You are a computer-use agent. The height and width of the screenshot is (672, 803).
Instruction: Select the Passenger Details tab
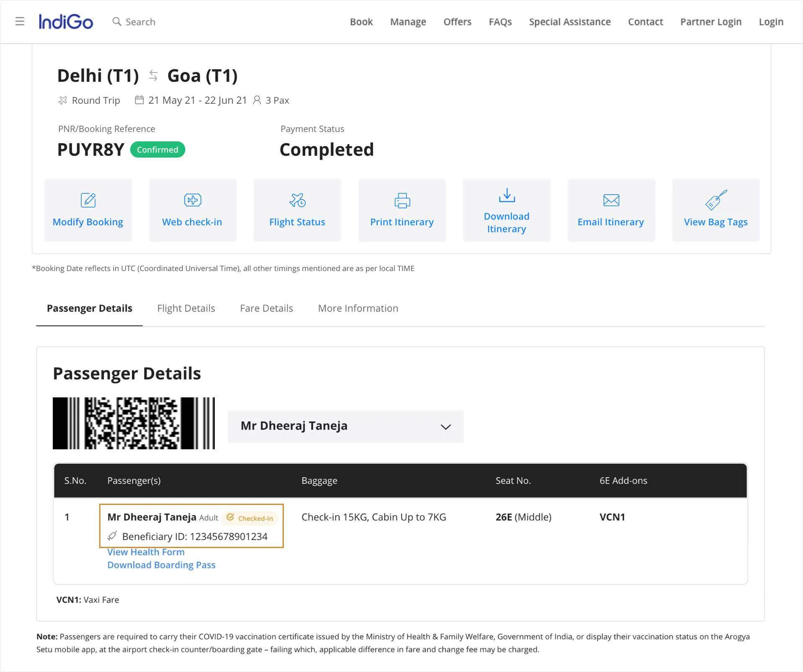point(90,308)
